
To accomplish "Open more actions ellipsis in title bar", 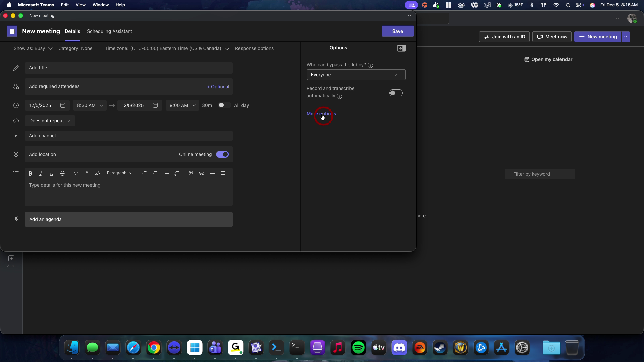I will click(409, 16).
